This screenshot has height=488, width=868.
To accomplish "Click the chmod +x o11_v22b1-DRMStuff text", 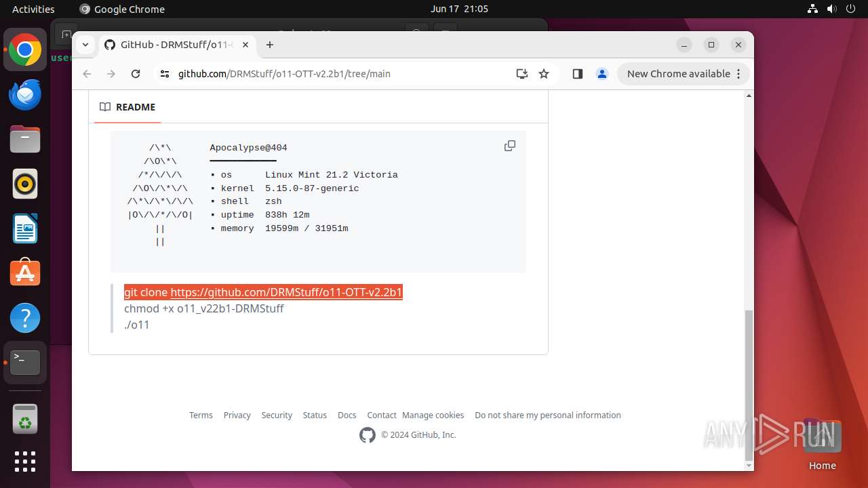I will [x=204, y=308].
